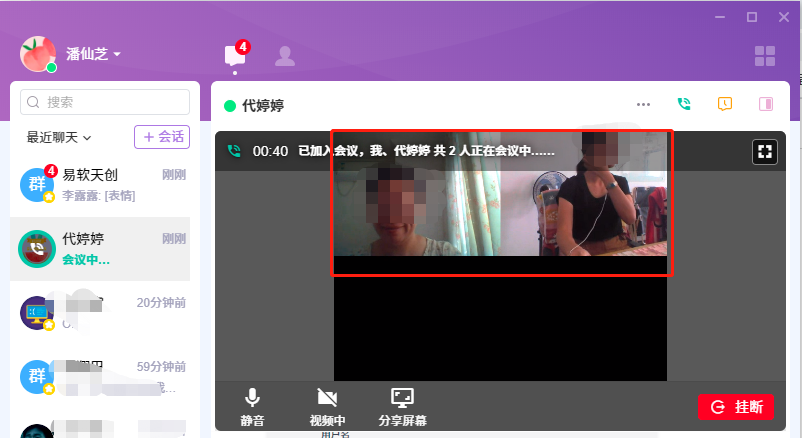This screenshot has width=802, height=438.
Task: Enter fullscreen for the video meeting
Action: point(764,151)
